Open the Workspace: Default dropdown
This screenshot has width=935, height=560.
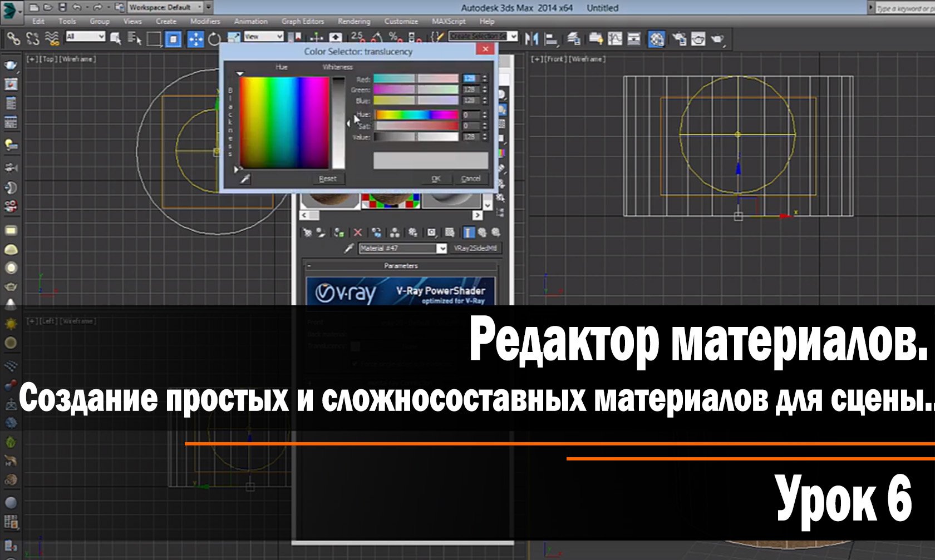point(166,7)
